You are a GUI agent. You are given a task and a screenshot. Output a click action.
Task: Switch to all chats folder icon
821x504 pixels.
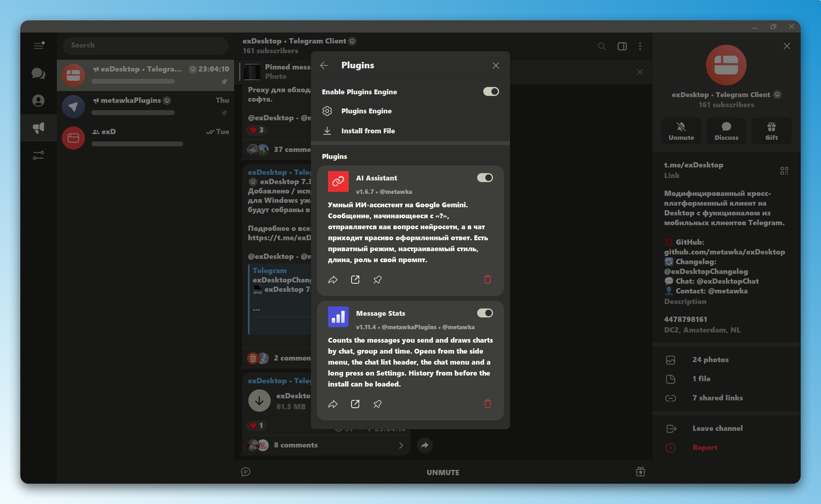[39, 74]
